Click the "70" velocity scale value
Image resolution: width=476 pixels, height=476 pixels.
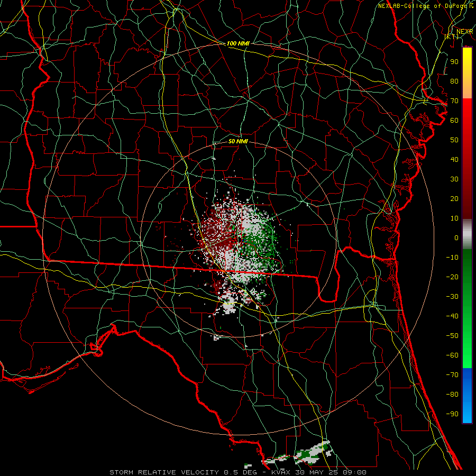click(x=454, y=101)
